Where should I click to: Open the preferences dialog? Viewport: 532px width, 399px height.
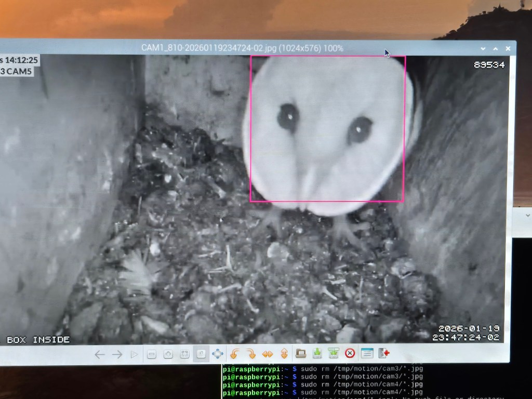367,354
